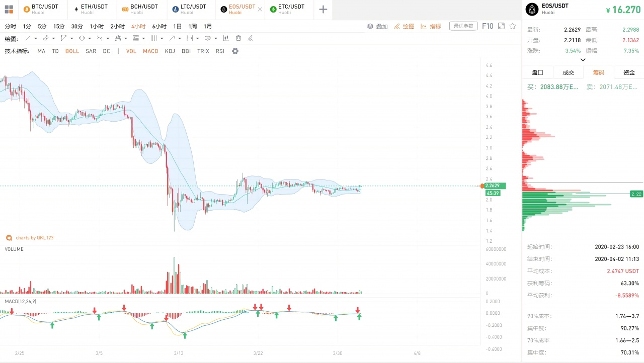
Task: Add a new trading pair tab
Action: [323, 9]
